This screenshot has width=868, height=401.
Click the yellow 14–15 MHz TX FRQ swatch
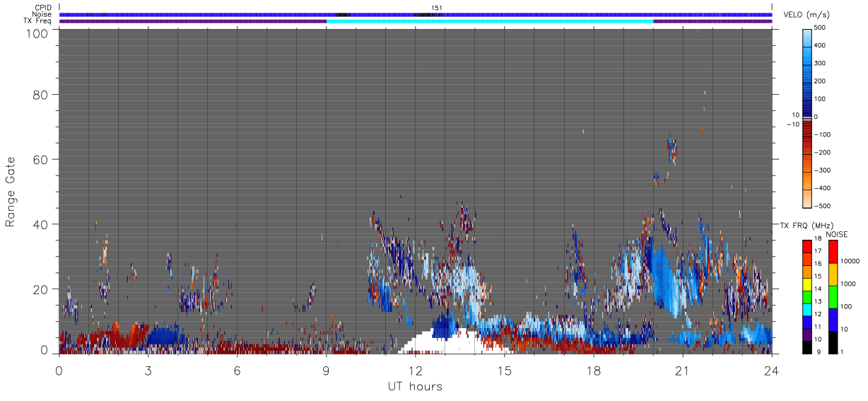coord(807,284)
